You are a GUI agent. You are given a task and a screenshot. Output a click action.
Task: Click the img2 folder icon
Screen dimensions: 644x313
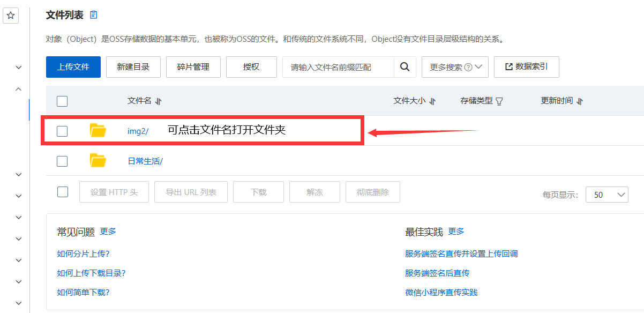(x=98, y=130)
